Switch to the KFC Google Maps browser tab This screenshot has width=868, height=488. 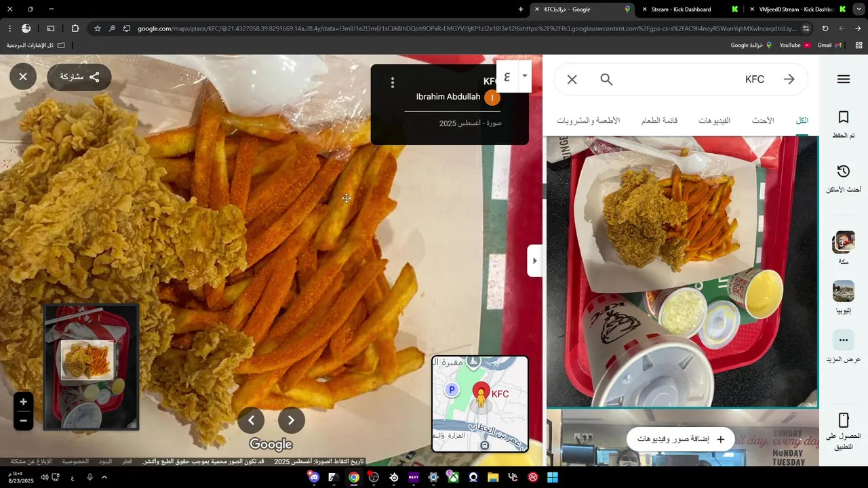click(583, 9)
